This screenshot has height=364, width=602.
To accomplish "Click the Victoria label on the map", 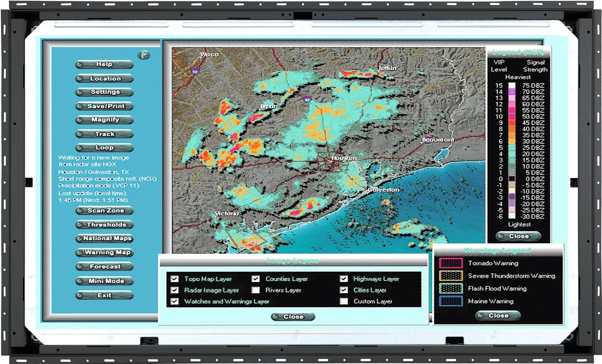I will click(227, 214).
